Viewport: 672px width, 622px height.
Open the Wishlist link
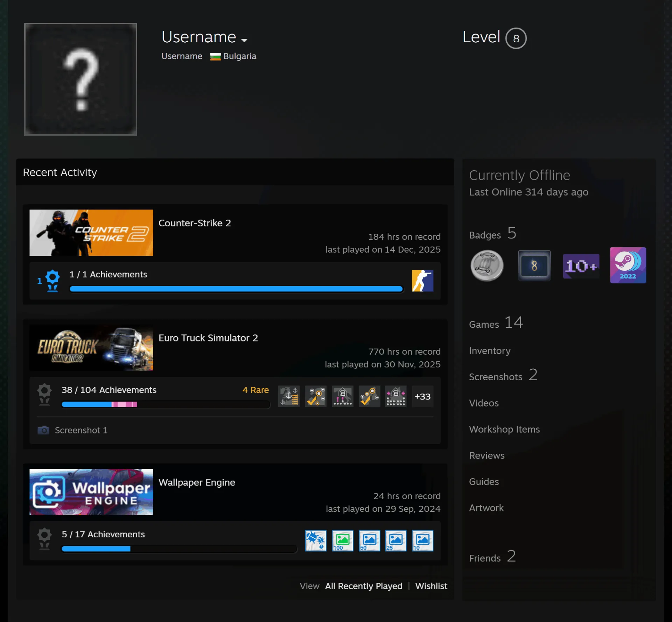pyautogui.click(x=431, y=586)
